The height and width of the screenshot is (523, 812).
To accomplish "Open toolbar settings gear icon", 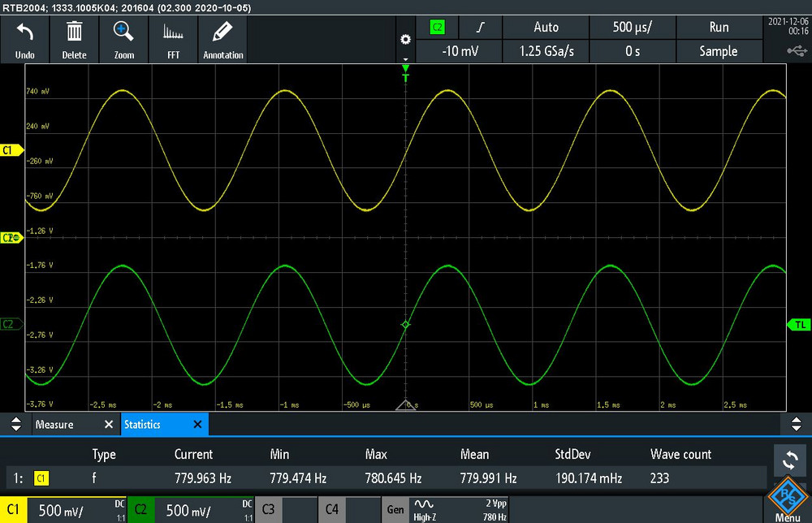I will coord(405,39).
